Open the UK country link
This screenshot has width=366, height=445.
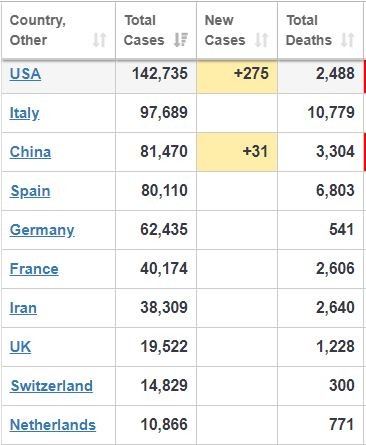point(20,347)
